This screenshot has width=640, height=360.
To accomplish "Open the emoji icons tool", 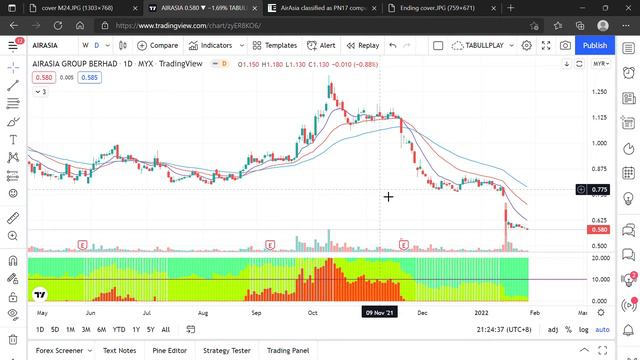I will click(x=13, y=193).
